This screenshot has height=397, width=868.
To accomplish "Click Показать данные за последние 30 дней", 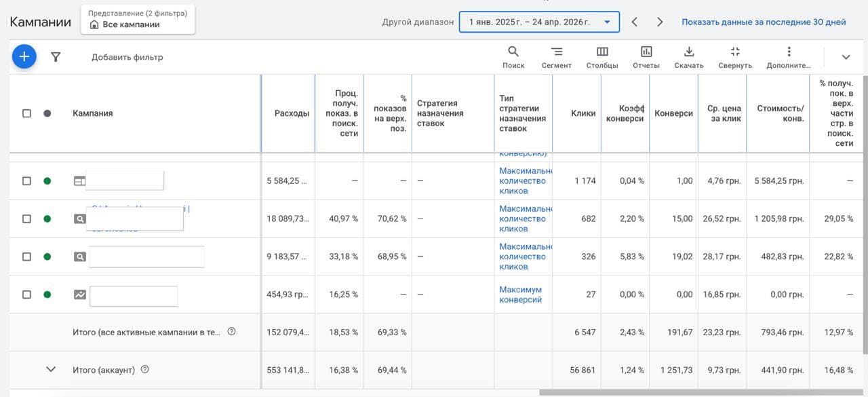I will tap(764, 22).
